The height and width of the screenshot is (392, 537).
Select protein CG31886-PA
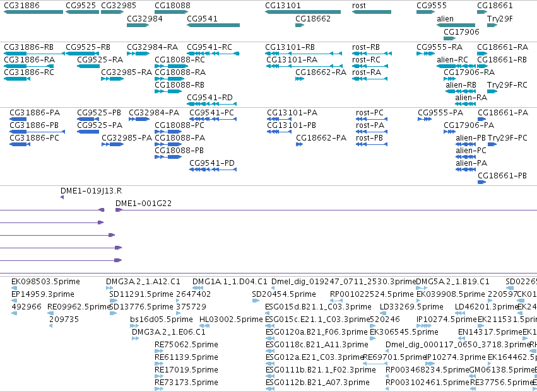tap(18, 119)
